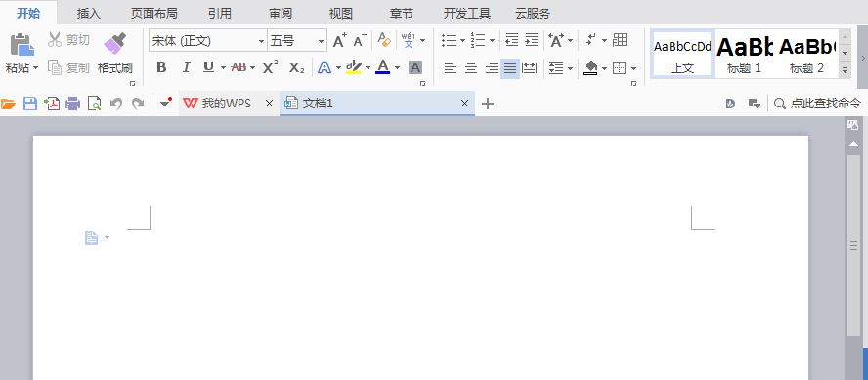
Task: Click the bulleted list icon
Action: click(449, 40)
